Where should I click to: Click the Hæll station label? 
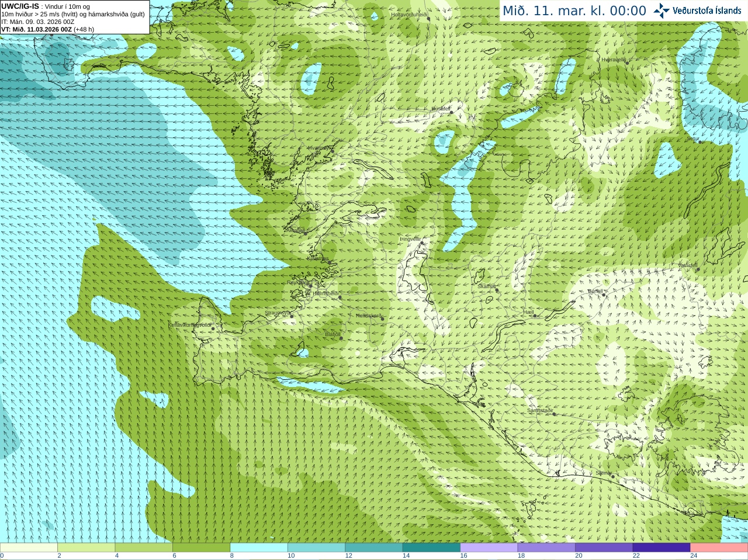529,312
